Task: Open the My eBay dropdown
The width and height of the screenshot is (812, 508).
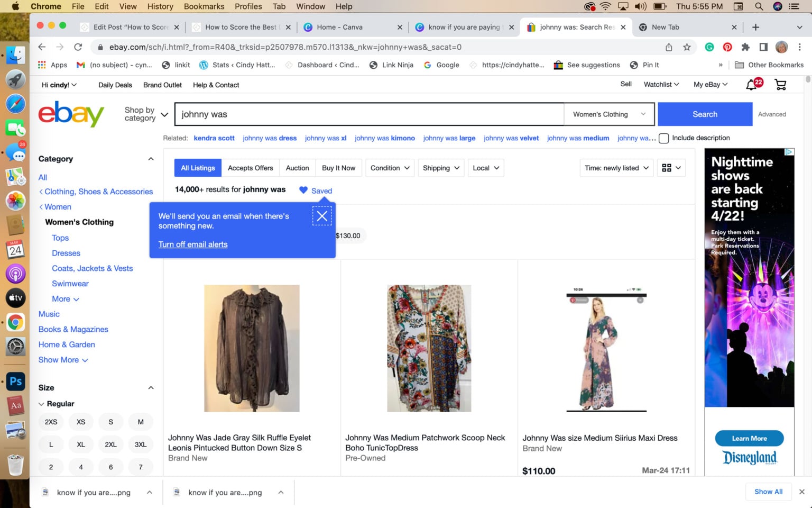Action: (x=710, y=85)
